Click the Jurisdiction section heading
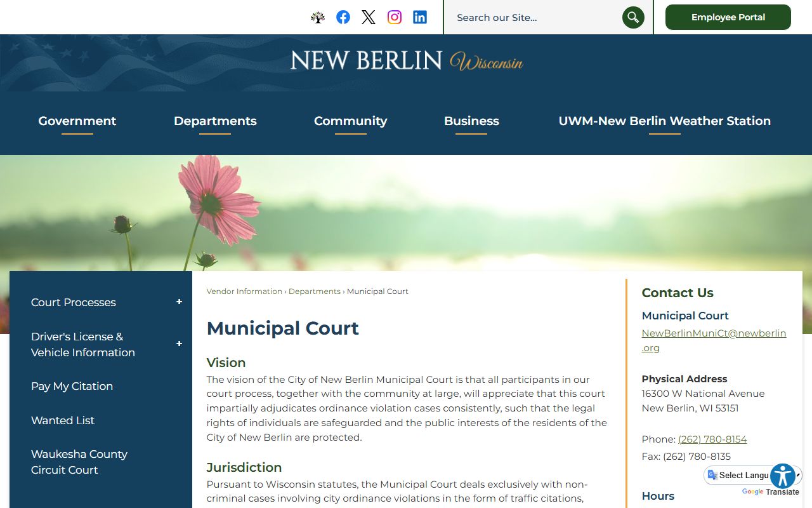Screen dimensions: 812x508 [244, 467]
